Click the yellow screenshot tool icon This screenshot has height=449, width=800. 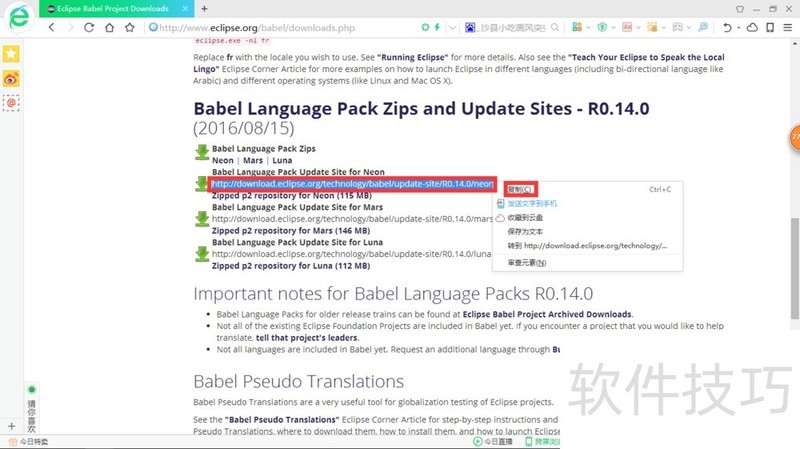[652, 27]
